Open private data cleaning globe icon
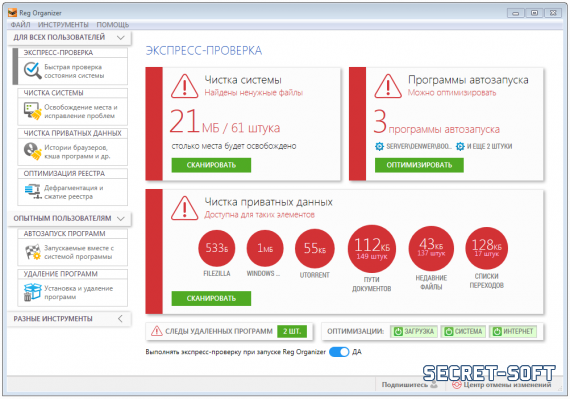The width and height of the screenshot is (570, 399). click(x=33, y=151)
